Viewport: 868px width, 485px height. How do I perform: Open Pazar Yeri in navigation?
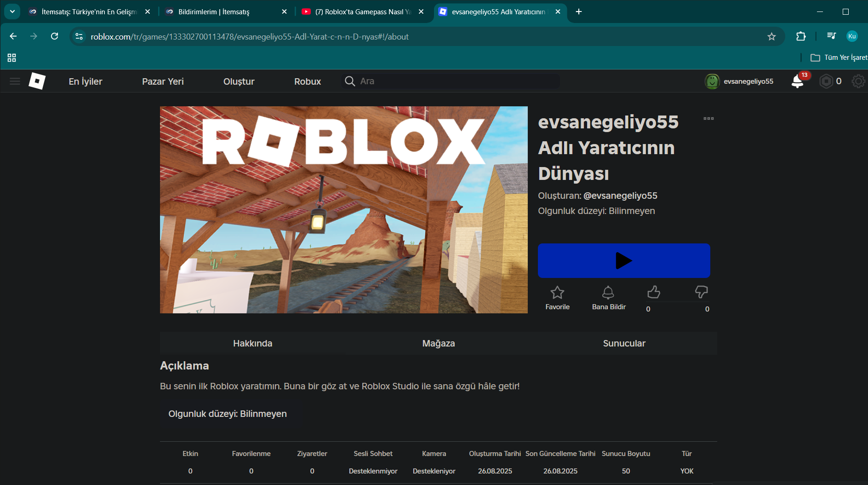[163, 81]
